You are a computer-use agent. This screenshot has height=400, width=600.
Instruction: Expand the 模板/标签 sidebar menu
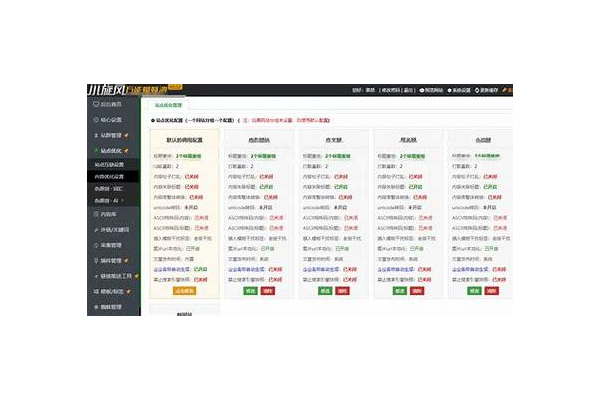[x=136, y=290]
